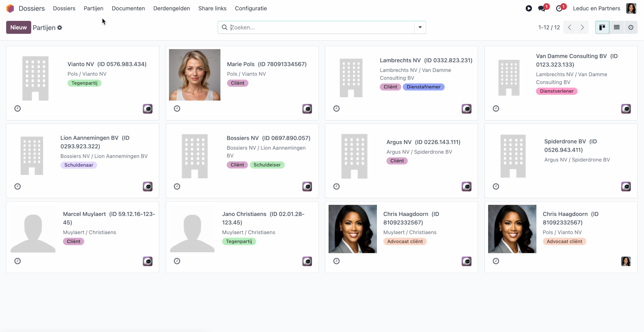Click the magnifier search icon

pyautogui.click(x=225, y=27)
